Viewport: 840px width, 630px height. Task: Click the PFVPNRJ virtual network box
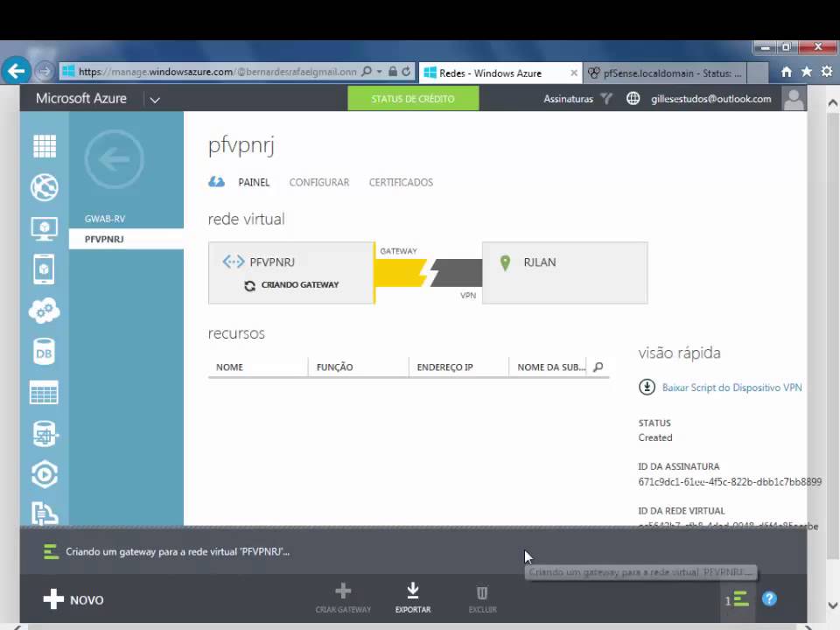pyautogui.click(x=291, y=273)
